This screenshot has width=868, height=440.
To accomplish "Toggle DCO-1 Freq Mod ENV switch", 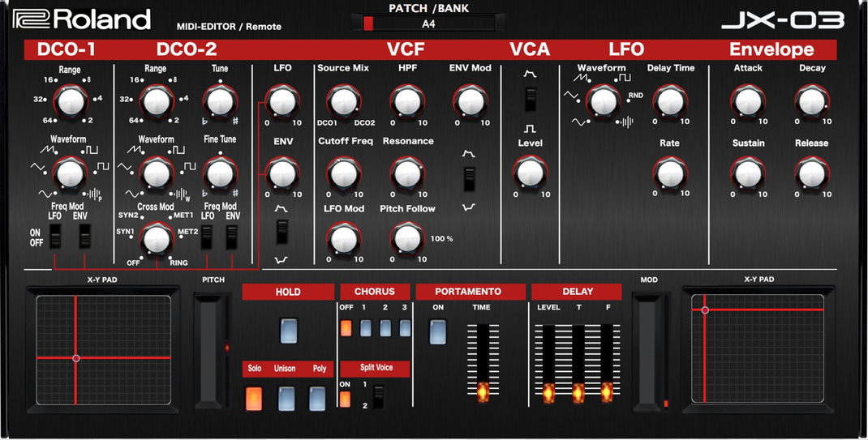I will point(84,237).
